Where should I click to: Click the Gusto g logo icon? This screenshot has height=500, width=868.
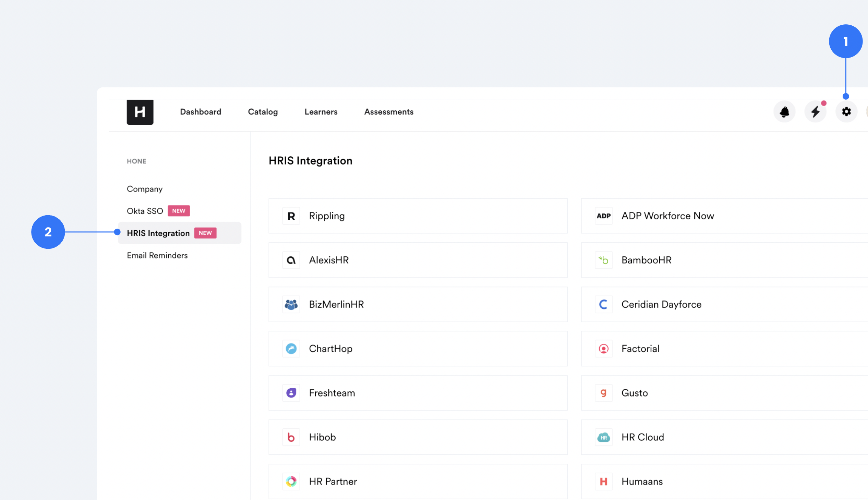tap(603, 393)
